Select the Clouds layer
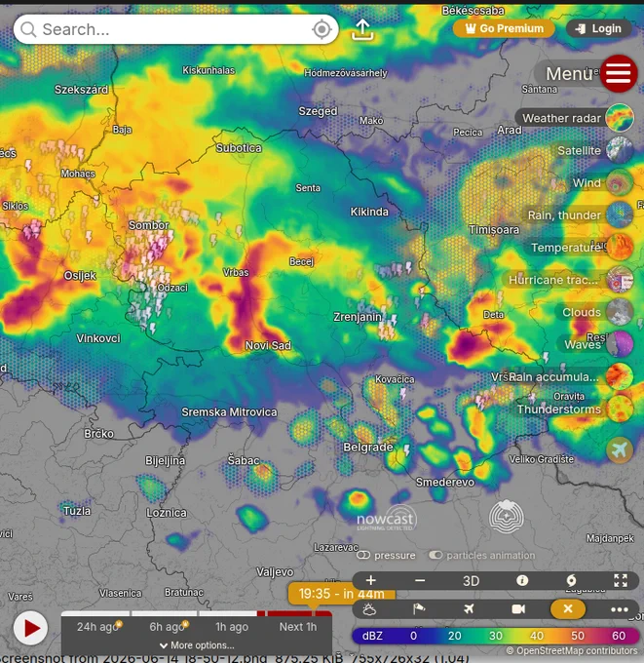The width and height of the screenshot is (644, 663). [x=619, y=312]
